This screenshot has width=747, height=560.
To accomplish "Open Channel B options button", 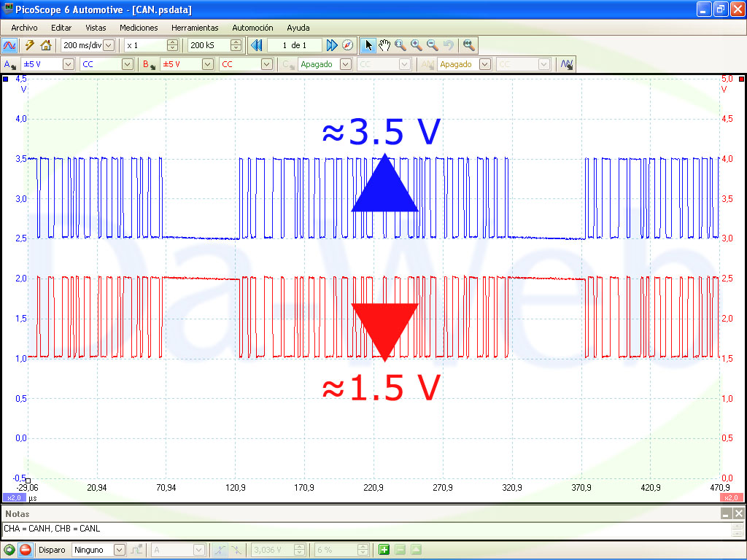I will [149, 64].
